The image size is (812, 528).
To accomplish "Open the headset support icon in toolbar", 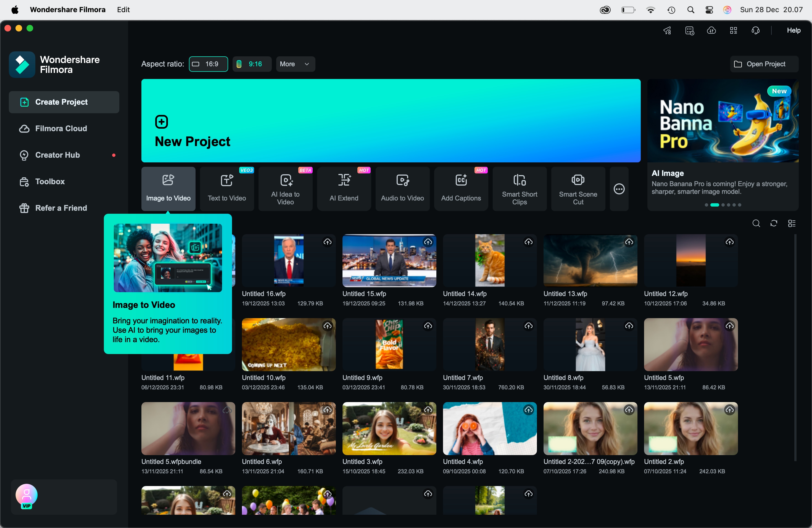I will pyautogui.click(x=755, y=30).
